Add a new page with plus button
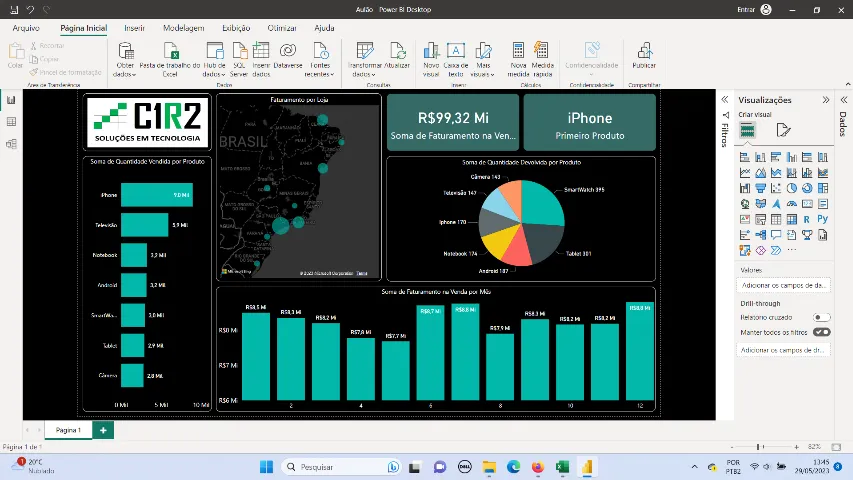 click(103, 429)
